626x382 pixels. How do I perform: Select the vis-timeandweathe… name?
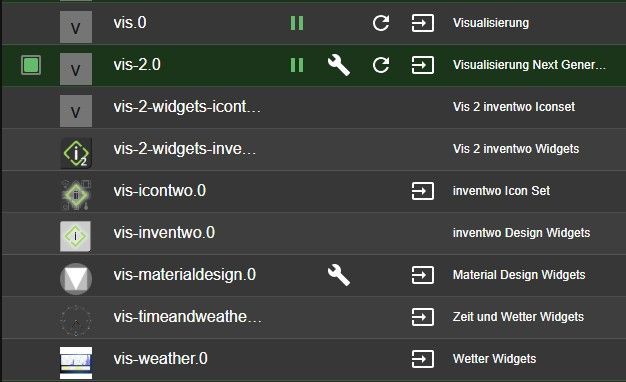(x=188, y=317)
